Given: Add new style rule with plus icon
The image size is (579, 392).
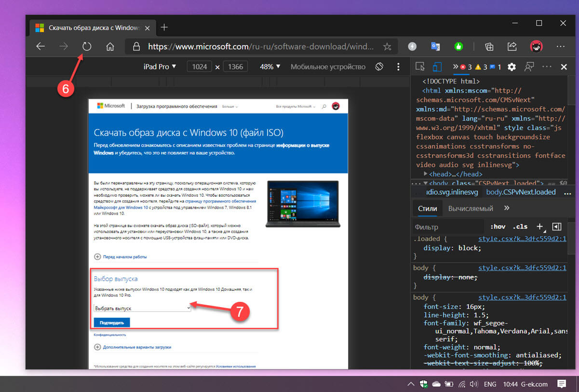Looking at the screenshot, I should point(540,227).
